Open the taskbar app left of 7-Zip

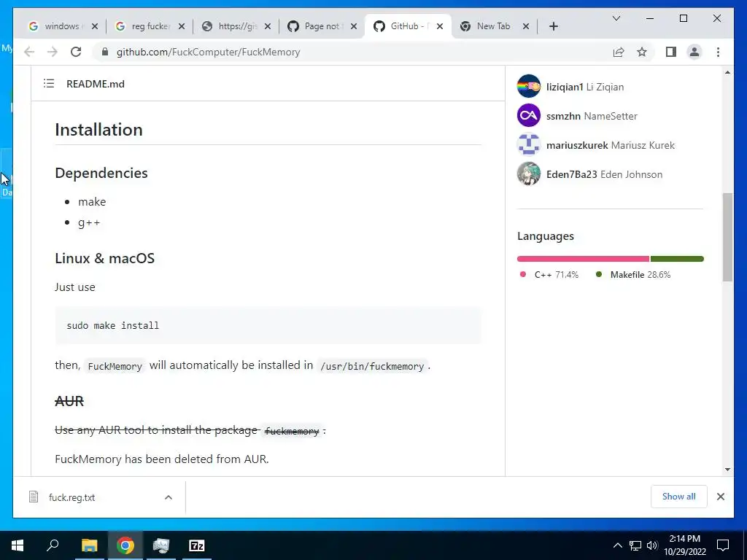click(161, 545)
